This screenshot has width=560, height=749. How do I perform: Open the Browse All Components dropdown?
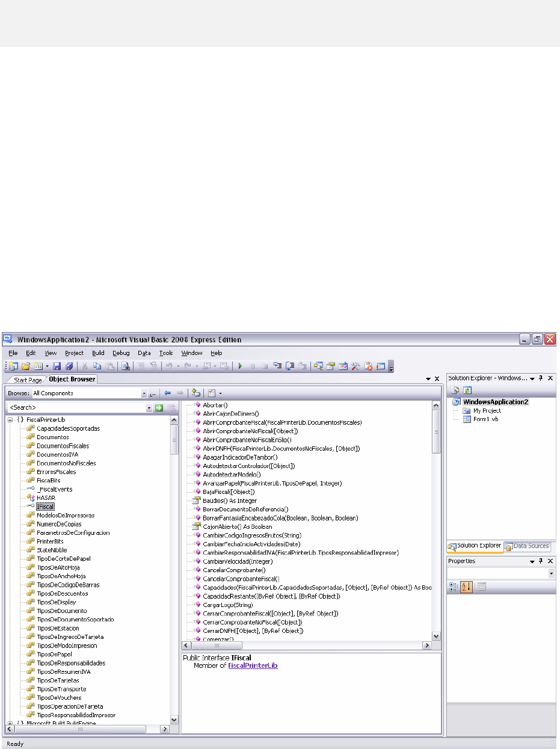[x=144, y=393]
